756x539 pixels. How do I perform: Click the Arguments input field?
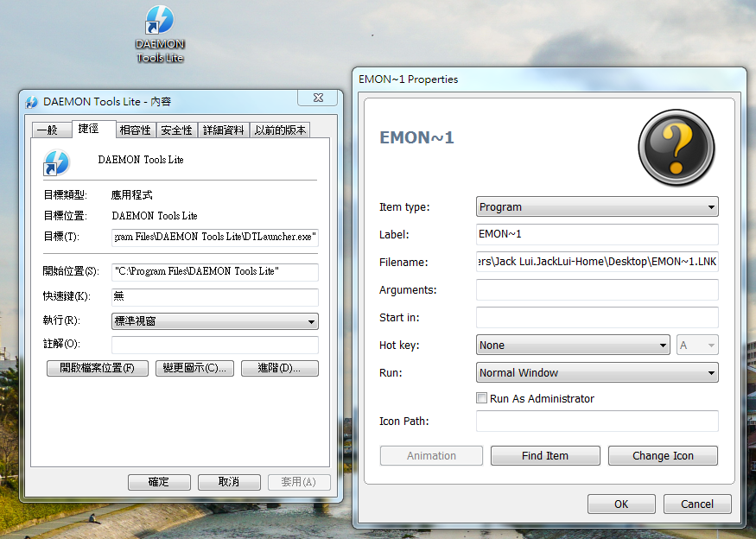coord(597,290)
